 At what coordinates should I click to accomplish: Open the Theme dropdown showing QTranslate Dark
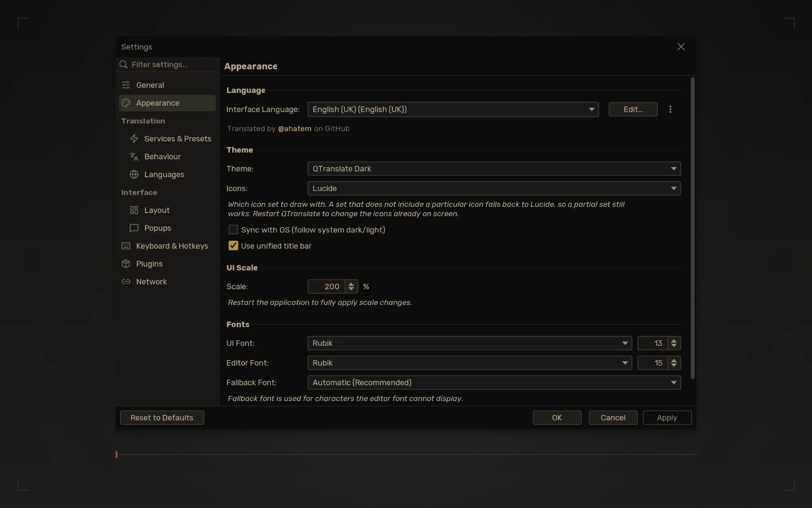point(494,169)
